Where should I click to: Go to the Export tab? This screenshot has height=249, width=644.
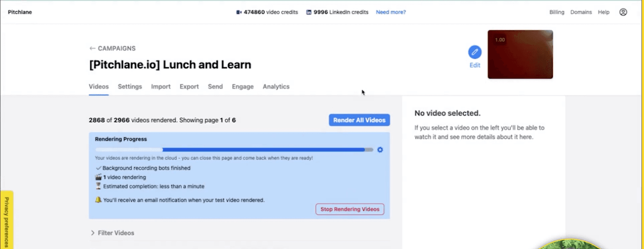tap(189, 86)
